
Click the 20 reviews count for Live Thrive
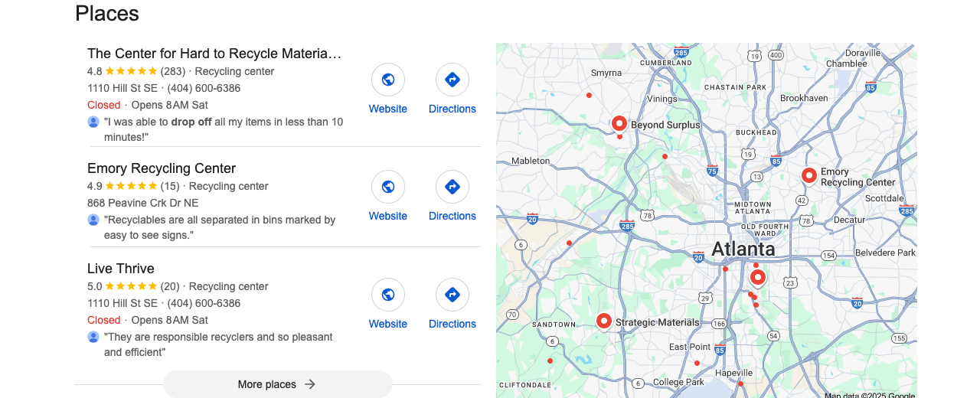pos(170,286)
